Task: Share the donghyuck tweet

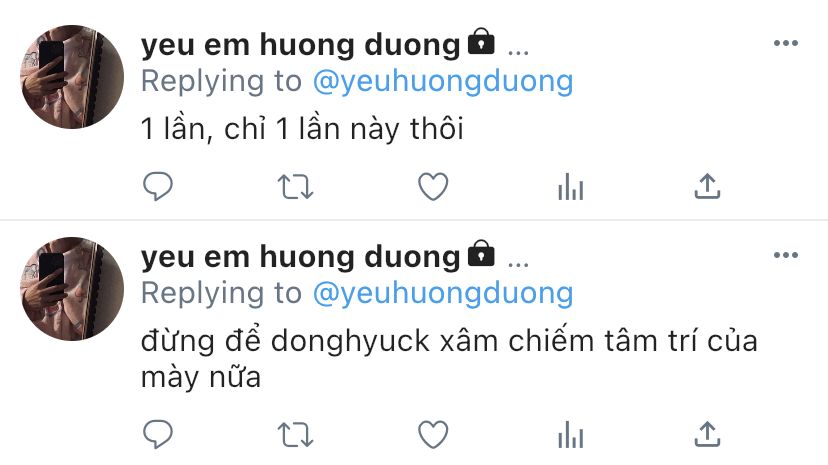Action: coord(708,434)
